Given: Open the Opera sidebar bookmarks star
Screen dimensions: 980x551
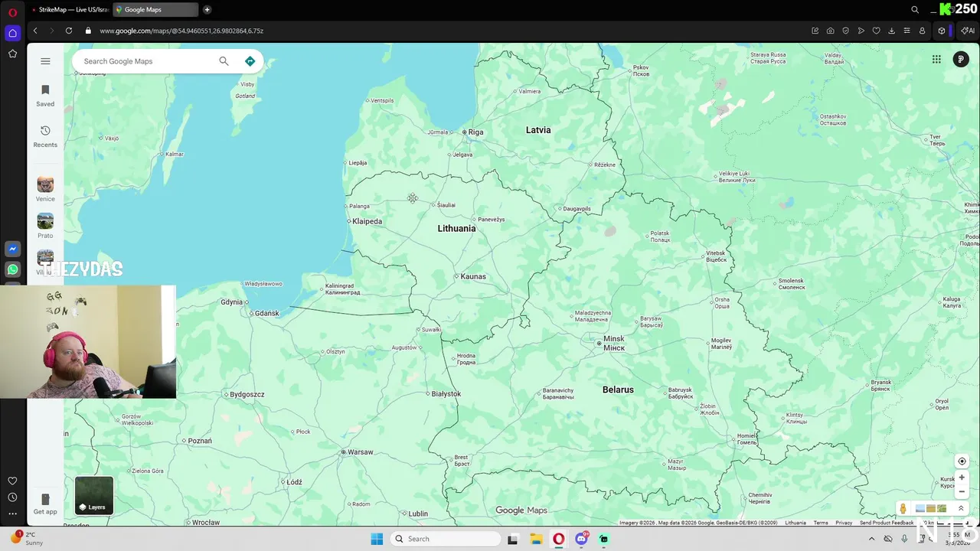Looking at the screenshot, I should pos(12,54).
